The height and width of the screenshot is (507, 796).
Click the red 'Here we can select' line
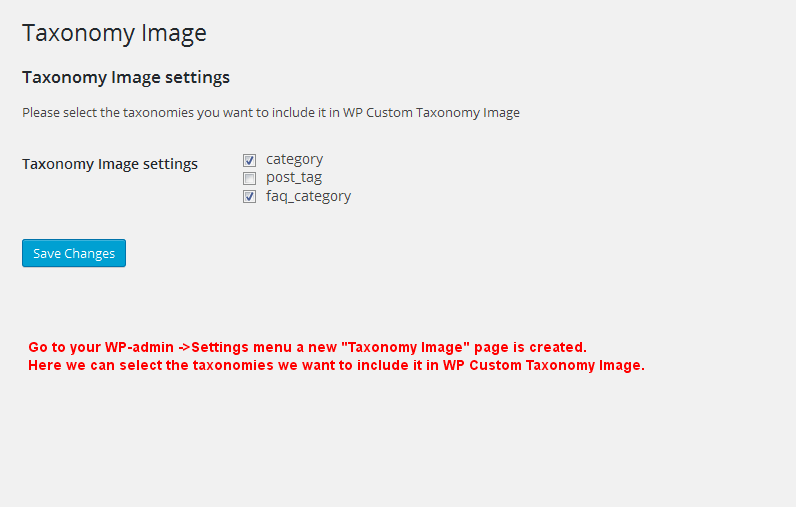pos(337,365)
